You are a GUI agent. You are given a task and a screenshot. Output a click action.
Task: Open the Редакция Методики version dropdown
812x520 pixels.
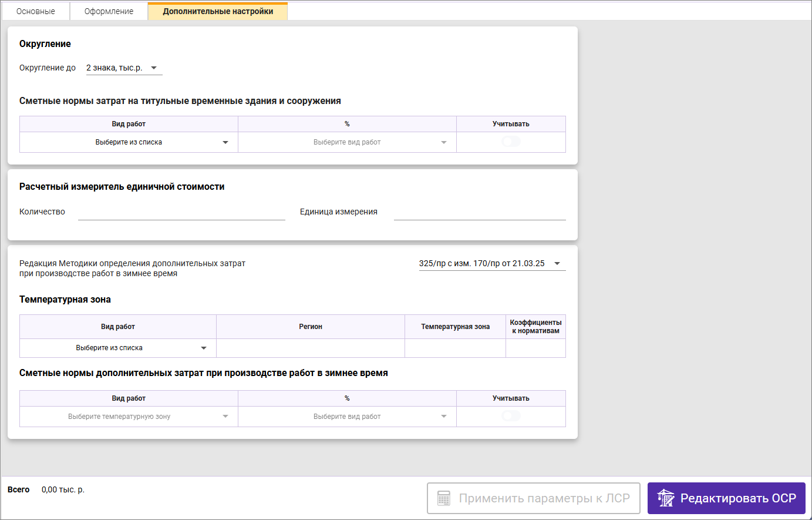pos(491,264)
